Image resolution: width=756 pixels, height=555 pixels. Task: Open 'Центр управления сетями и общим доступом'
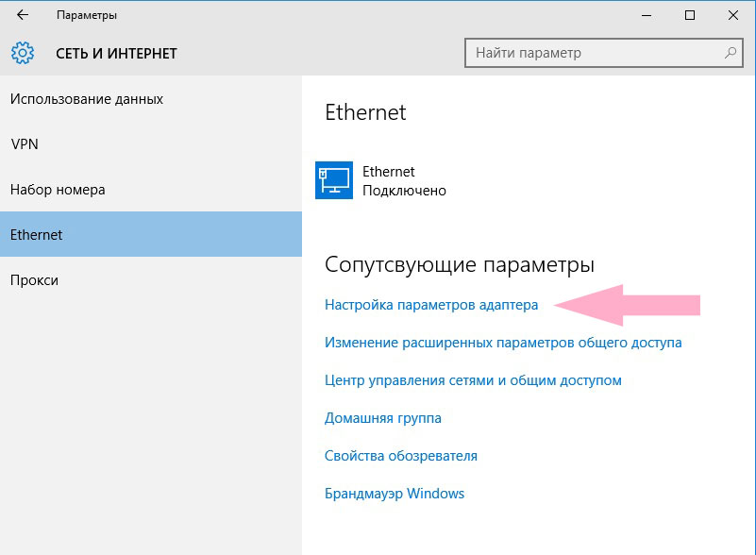coord(473,380)
